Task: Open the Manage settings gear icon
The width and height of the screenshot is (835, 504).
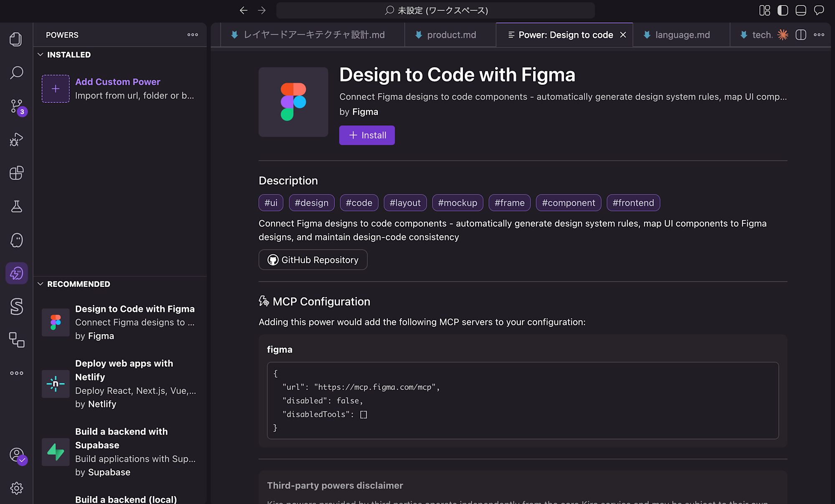Action: (16, 488)
